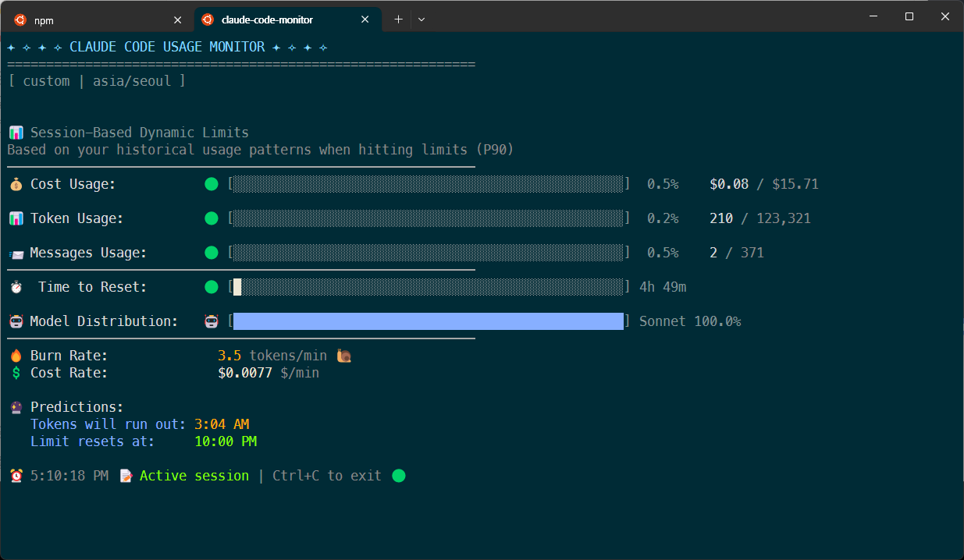Click the 'Model Distribution:' label
Image resolution: width=964 pixels, height=560 pixels.
pyautogui.click(x=104, y=321)
